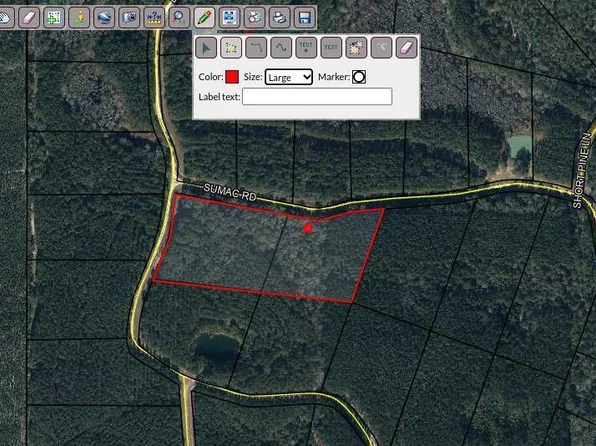Select the arrow pointer drawing tool
596x446 pixels.
(206, 48)
